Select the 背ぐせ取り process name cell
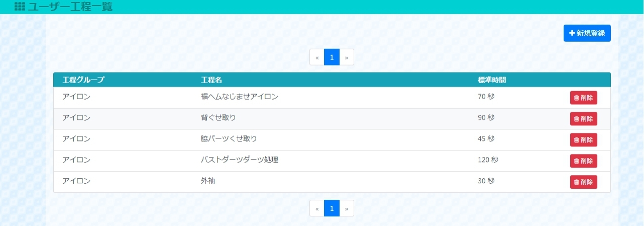The width and height of the screenshot is (644, 226). (218, 118)
